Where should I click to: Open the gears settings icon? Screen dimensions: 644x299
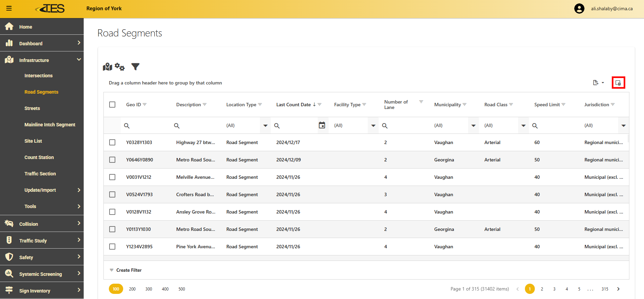point(120,67)
